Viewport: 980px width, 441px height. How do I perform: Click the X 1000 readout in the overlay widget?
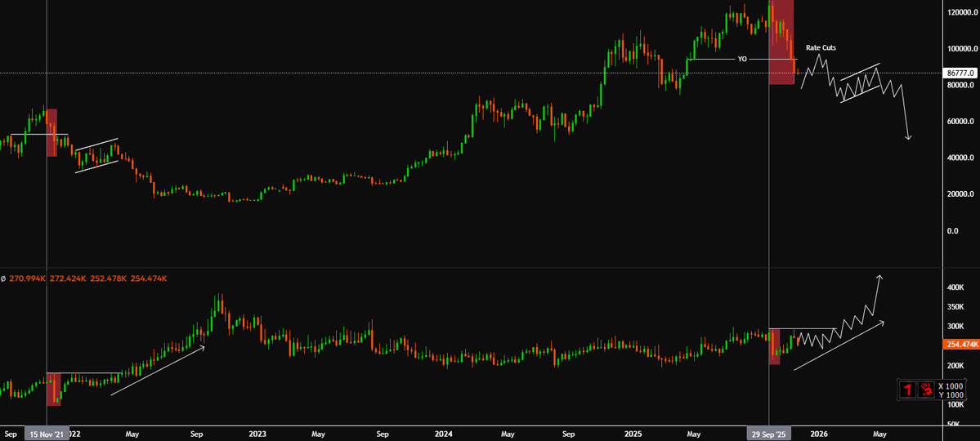(x=951, y=386)
